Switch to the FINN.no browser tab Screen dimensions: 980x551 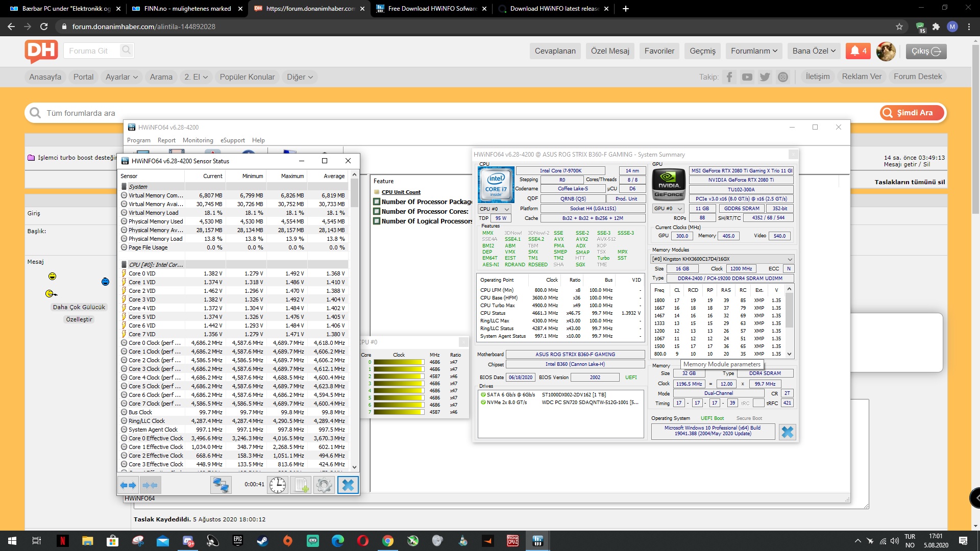tap(186, 9)
